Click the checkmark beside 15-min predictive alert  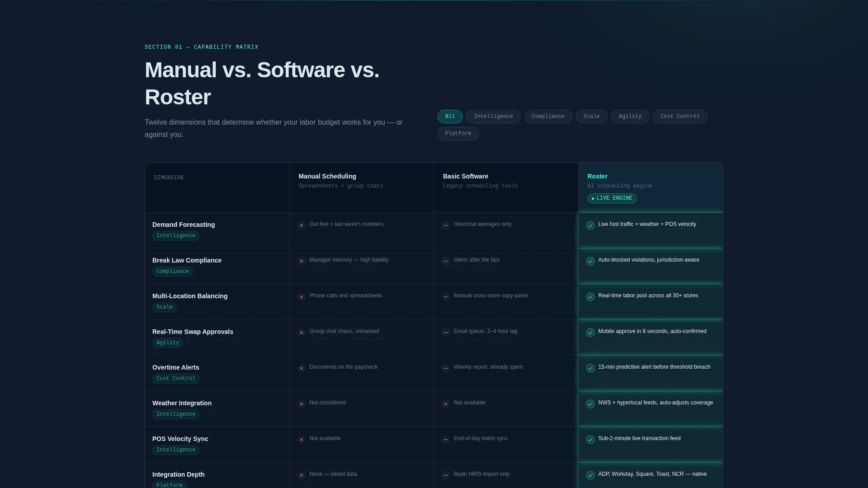point(590,368)
